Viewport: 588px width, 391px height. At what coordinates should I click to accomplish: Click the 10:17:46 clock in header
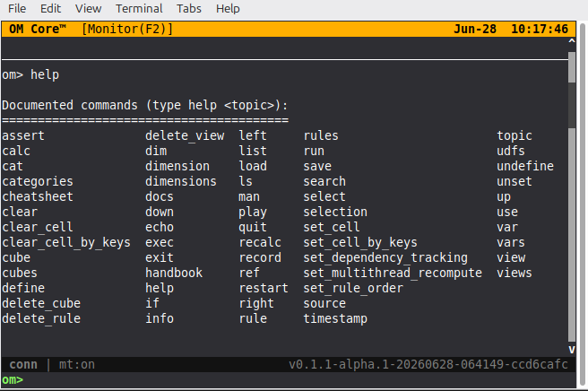point(540,29)
